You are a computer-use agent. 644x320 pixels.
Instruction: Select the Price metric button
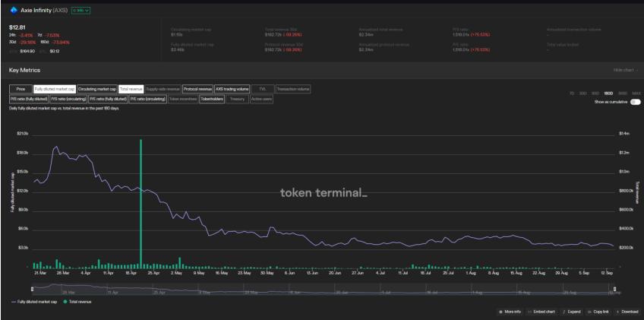[x=21, y=89]
